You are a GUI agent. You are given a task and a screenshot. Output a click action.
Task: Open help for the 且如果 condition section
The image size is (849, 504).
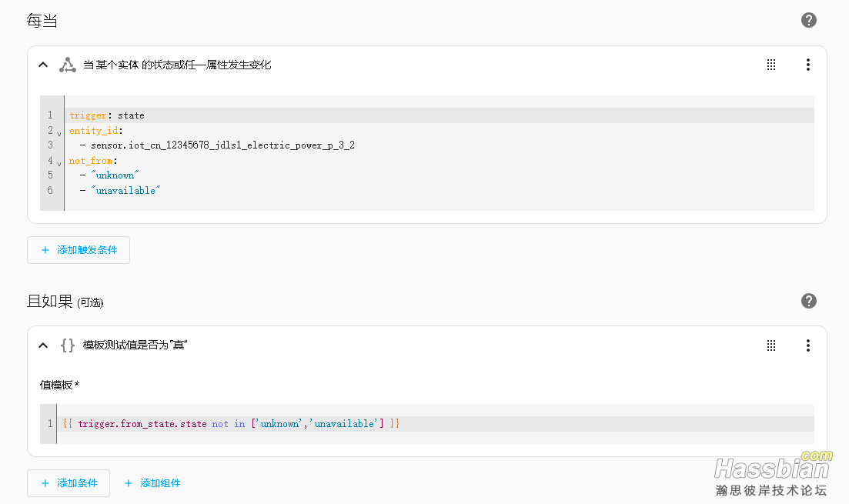coord(808,301)
